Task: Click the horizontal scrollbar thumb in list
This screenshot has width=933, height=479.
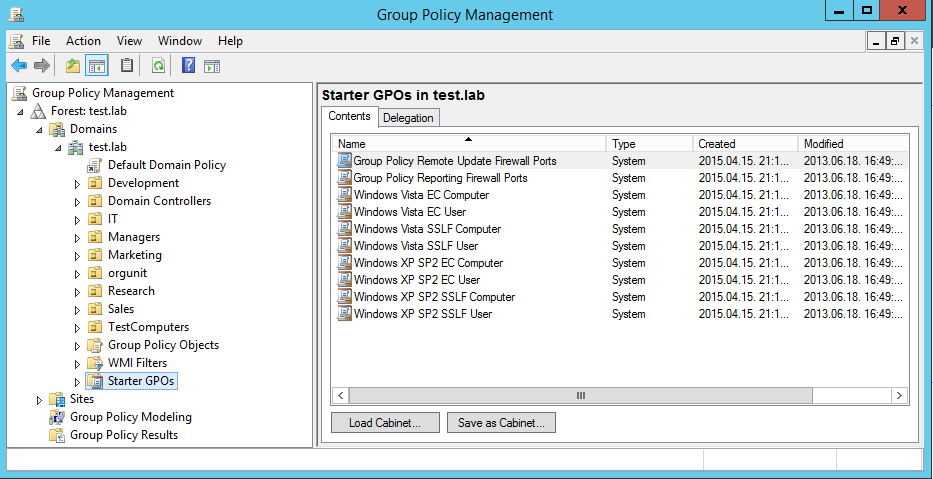Action: (x=581, y=396)
